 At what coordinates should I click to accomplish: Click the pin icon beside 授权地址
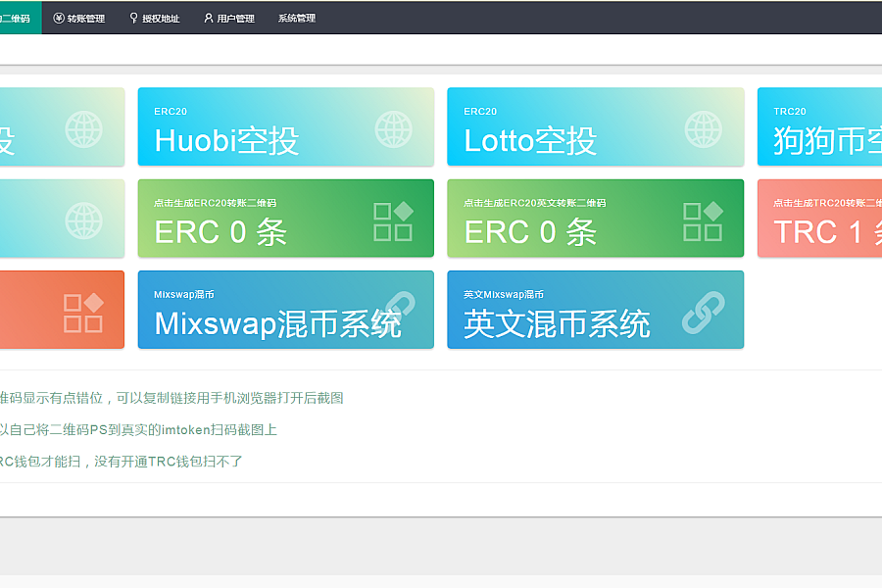tap(133, 18)
